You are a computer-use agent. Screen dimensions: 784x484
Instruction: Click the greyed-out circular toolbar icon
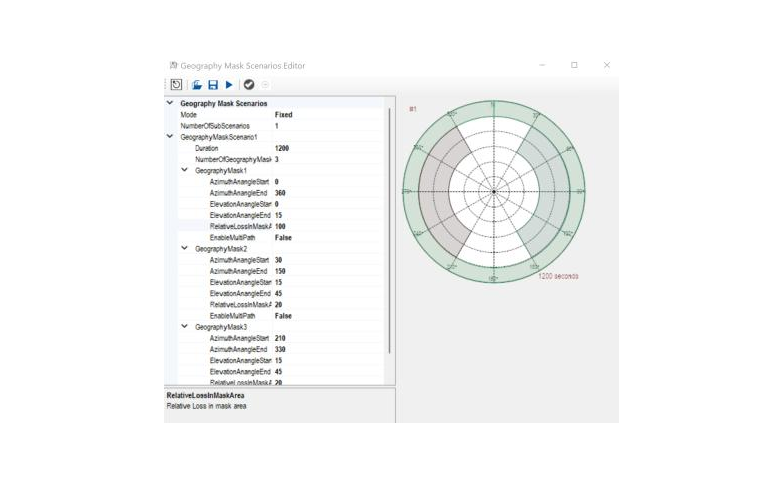[265, 86]
